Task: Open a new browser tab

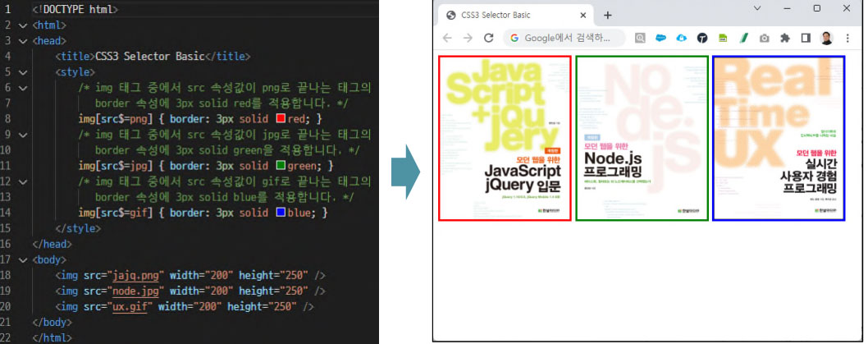Action: click(x=607, y=16)
